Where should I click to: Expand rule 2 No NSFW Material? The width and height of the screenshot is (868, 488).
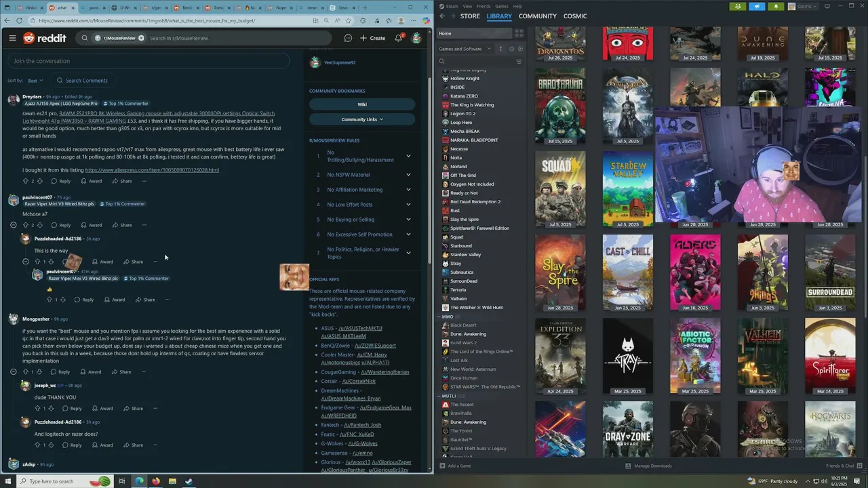(x=408, y=175)
